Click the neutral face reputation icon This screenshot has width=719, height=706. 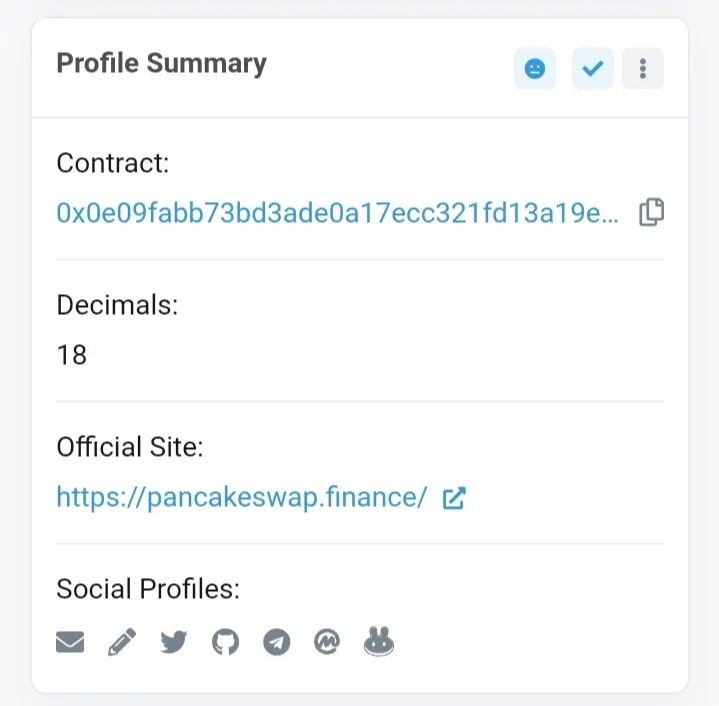point(535,69)
